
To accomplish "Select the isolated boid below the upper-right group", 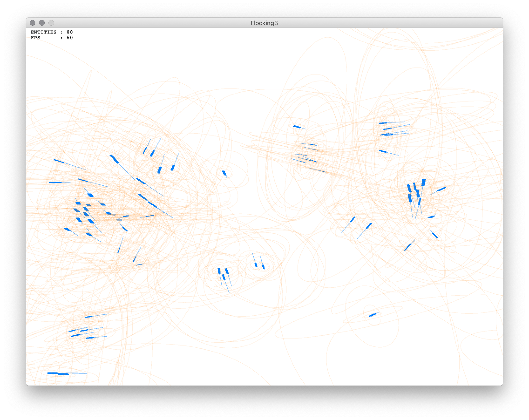I will [383, 151].
